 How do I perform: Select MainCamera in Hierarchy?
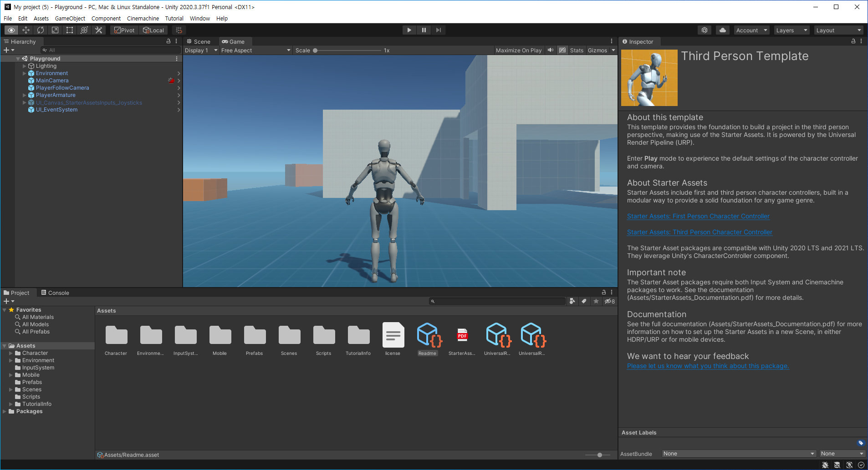pos(52,81)
